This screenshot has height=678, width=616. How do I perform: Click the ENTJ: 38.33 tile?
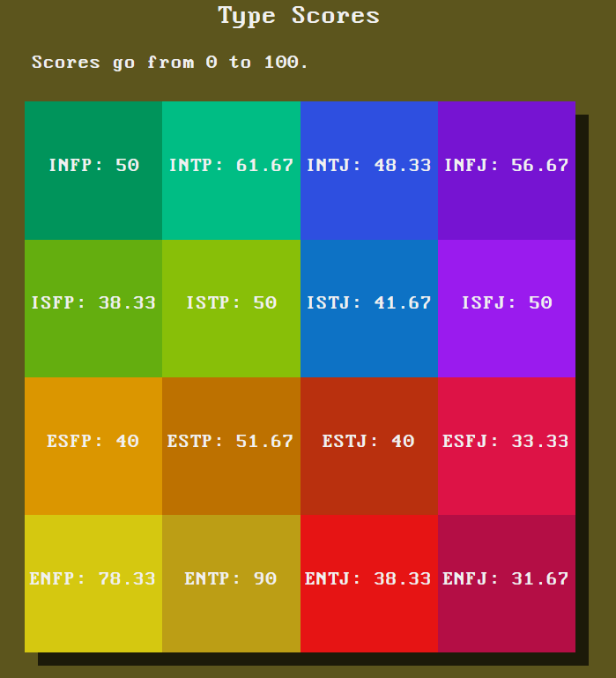coord(369,584)
